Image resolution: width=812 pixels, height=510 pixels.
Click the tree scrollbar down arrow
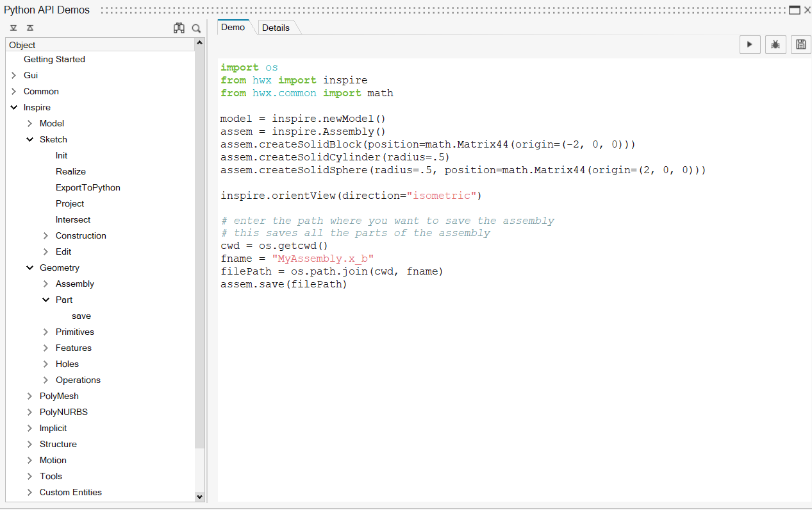(x=199, y=497)
